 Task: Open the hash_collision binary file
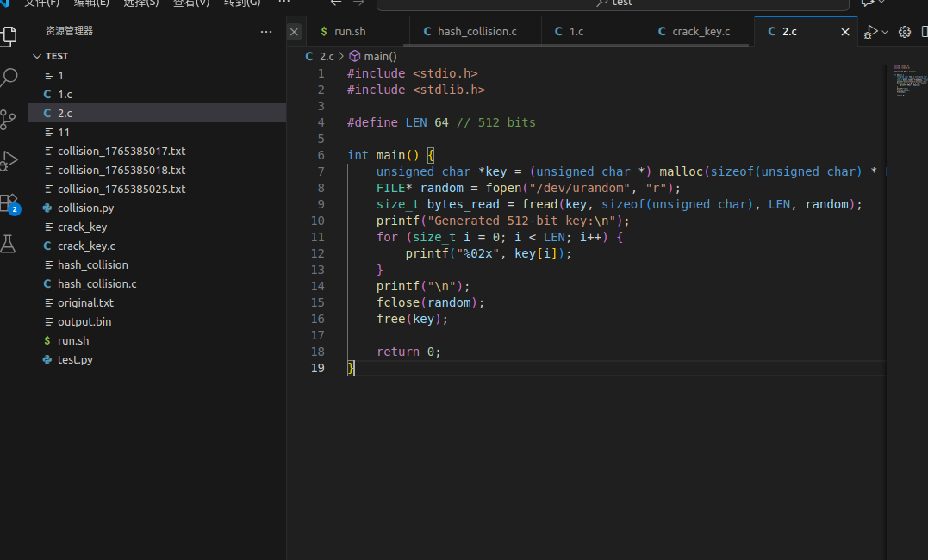(158, 264)
